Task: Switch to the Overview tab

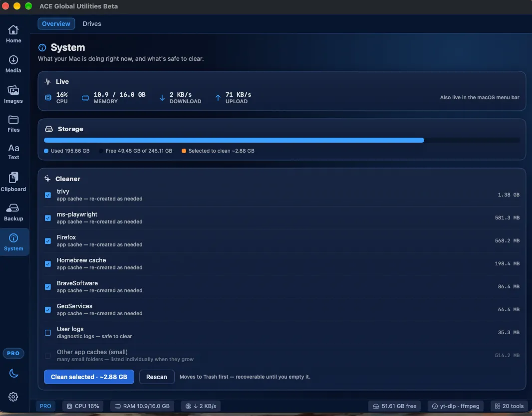Action: coord(56,24)
